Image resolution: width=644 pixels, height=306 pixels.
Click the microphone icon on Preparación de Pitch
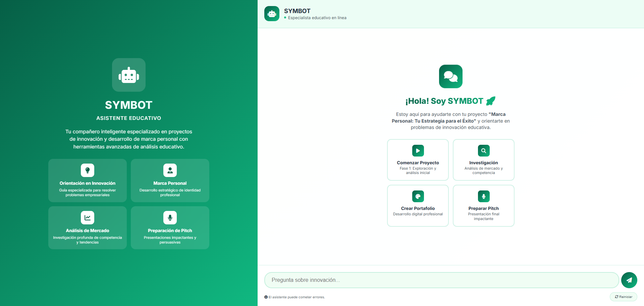pyautogui.click(x=170, y=217)
